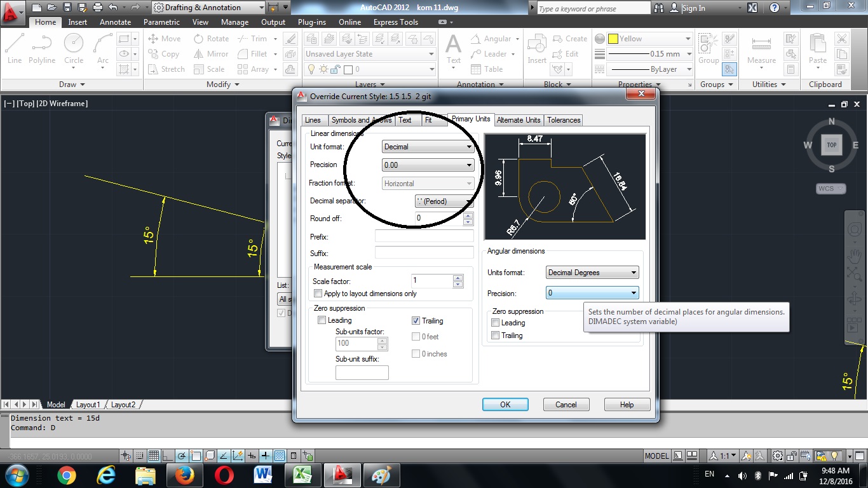Open the Annotate ribbon tab
This screenshot has width=868, height=488.
115,22
